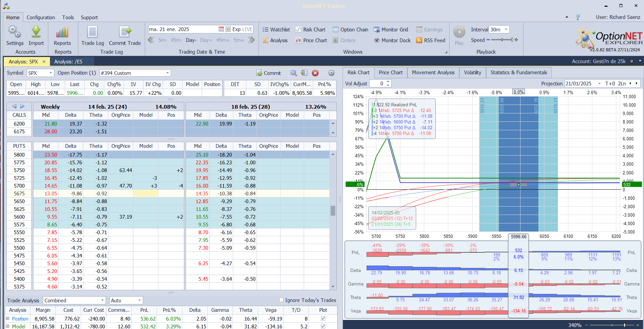644x329 pixels.
Task: Click the Play playback button
Action: (459, 35)
